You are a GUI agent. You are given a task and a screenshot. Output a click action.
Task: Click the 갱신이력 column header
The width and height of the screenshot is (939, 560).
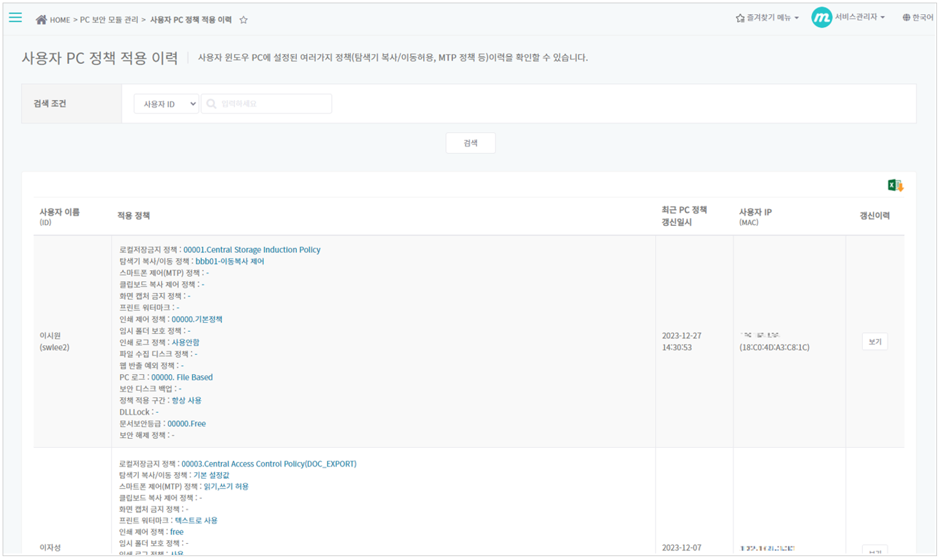pyautogui.click(x=874, y=216)
